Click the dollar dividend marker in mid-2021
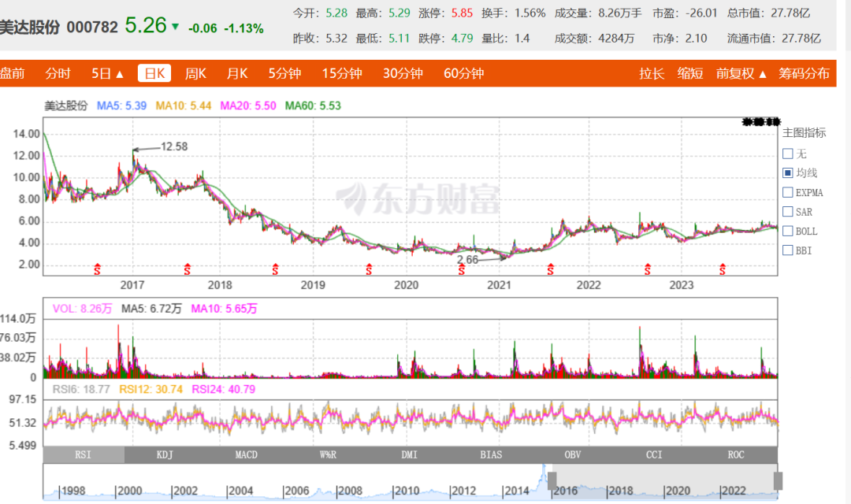 click(551, 269)
